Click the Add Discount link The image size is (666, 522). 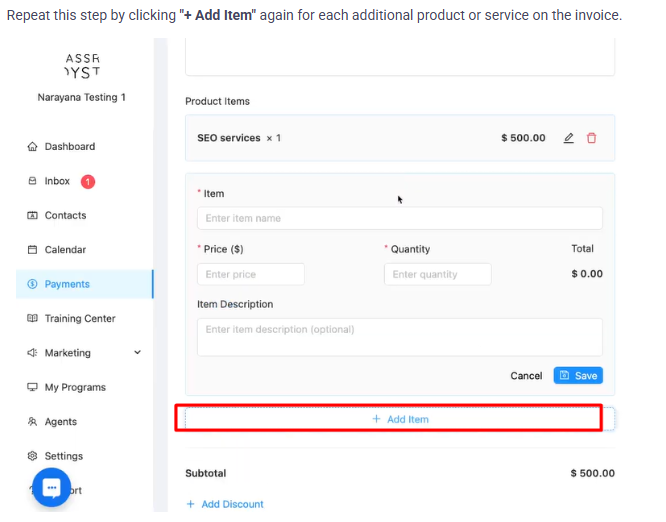point(225,504)
